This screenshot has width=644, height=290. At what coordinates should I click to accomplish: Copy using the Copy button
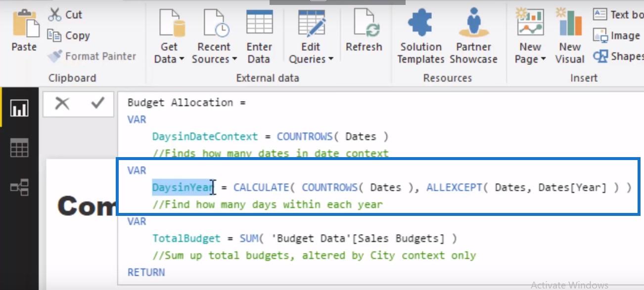pyautogui.click(x=69, y=36)
